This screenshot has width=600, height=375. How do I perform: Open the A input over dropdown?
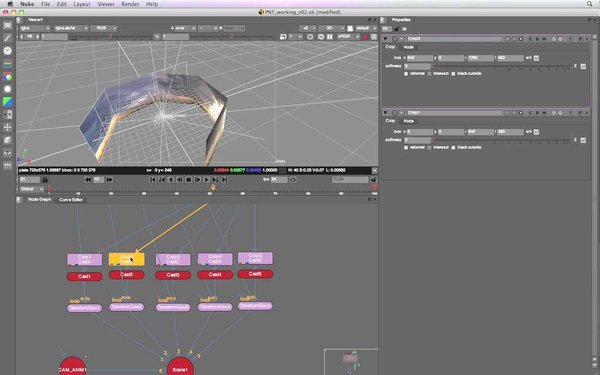[185, 28]
